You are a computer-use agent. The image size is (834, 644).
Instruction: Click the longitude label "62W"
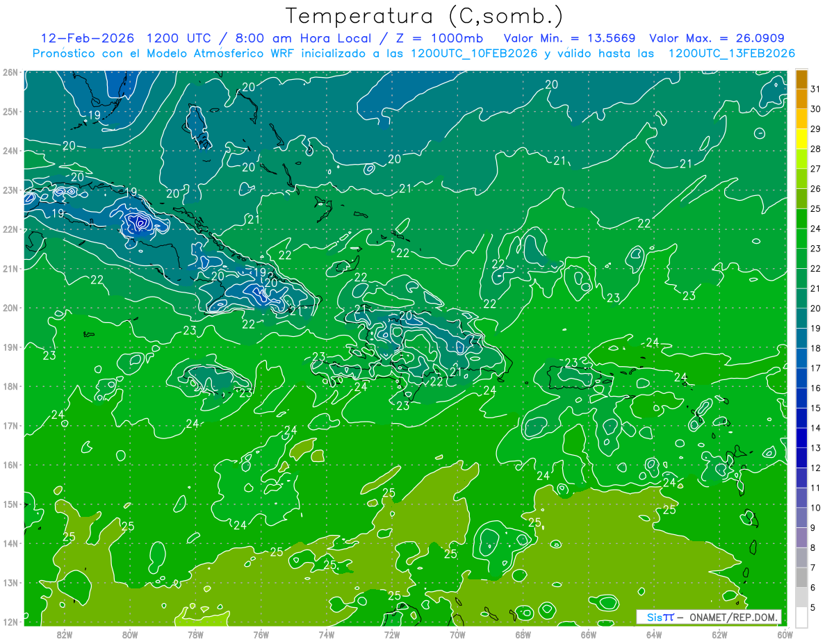pyautogui.click(x=719, y=634)
